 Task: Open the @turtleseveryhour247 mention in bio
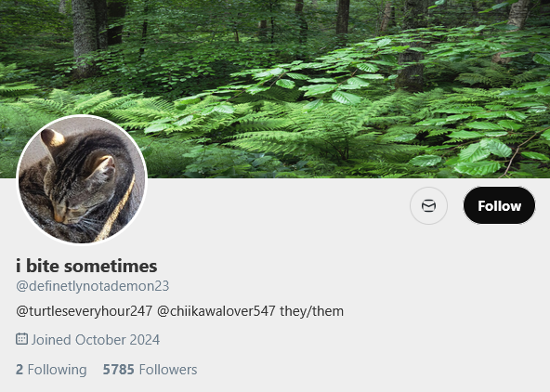(85, 311)
